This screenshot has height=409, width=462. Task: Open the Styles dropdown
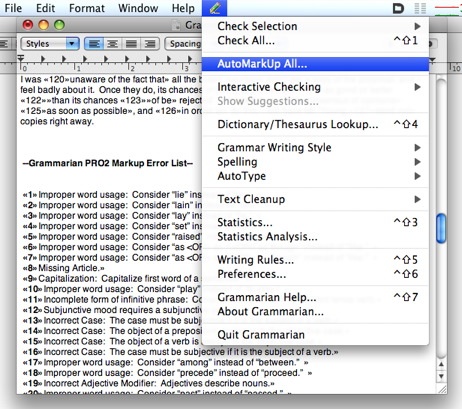click(x=50, y=44)
